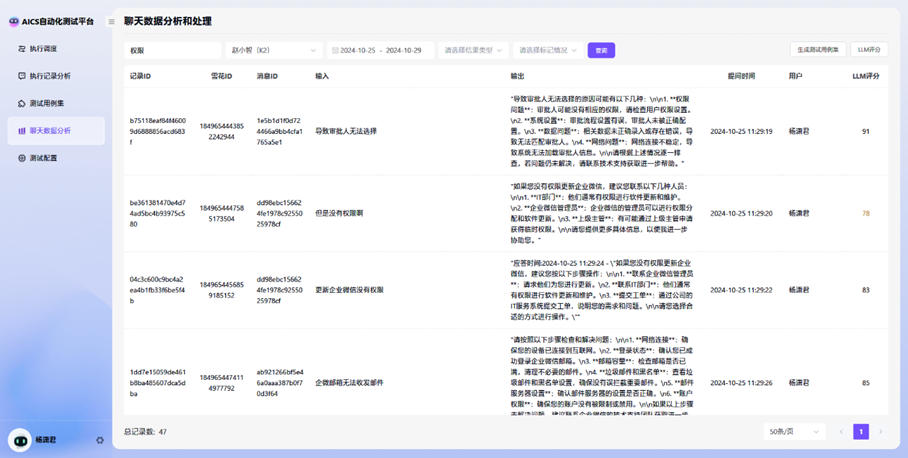908x458 pixels.
Task: Click the output text beginning 应答时间:2024-10-25
Action: pyautogui.click(x=601, y=290)
